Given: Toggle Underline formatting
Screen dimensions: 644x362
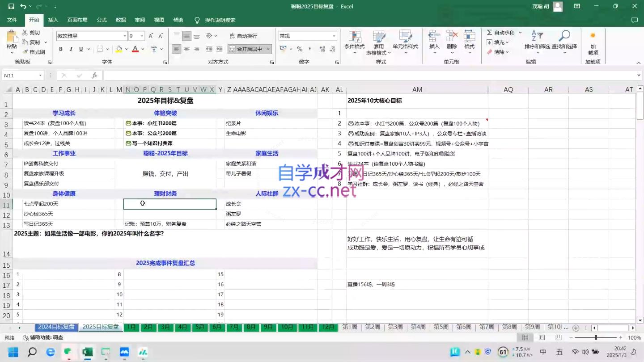Looking at the screenshot, I should 81,49.
